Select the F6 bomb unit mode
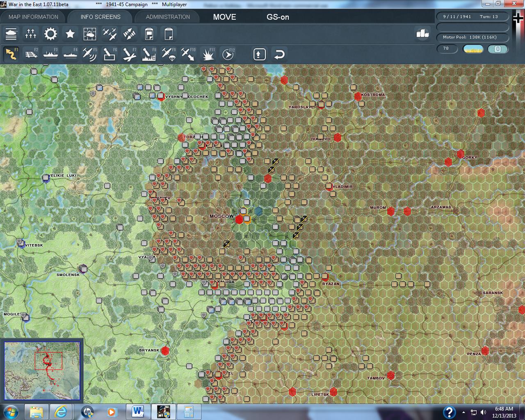 (110, 54)
